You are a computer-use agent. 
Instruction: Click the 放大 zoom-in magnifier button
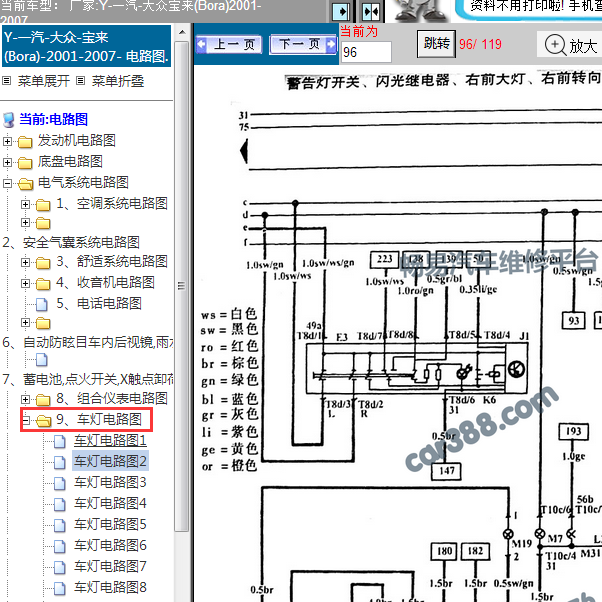570,45
